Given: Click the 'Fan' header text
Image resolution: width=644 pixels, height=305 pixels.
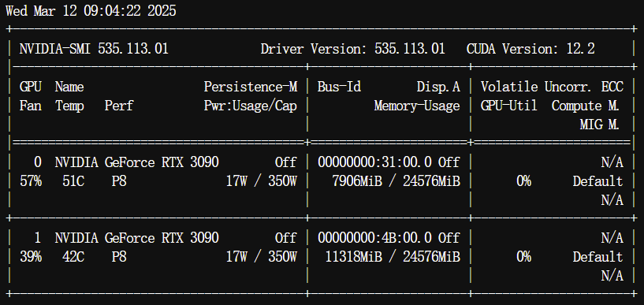Looking at the screenshot, I should [x=31, y=106].
